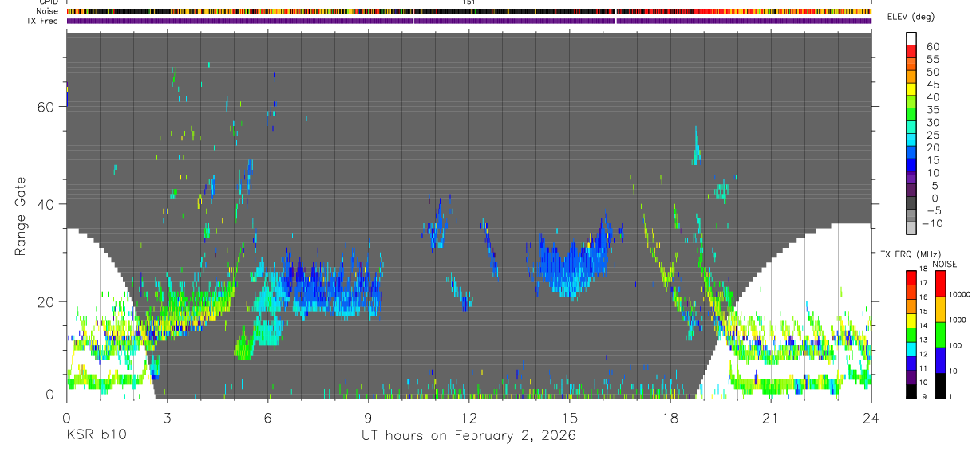The width and height of the screenshot is (980, 452).
Task: Click the '1000' label on the NOISE colorbar
Action: (958, 320)
